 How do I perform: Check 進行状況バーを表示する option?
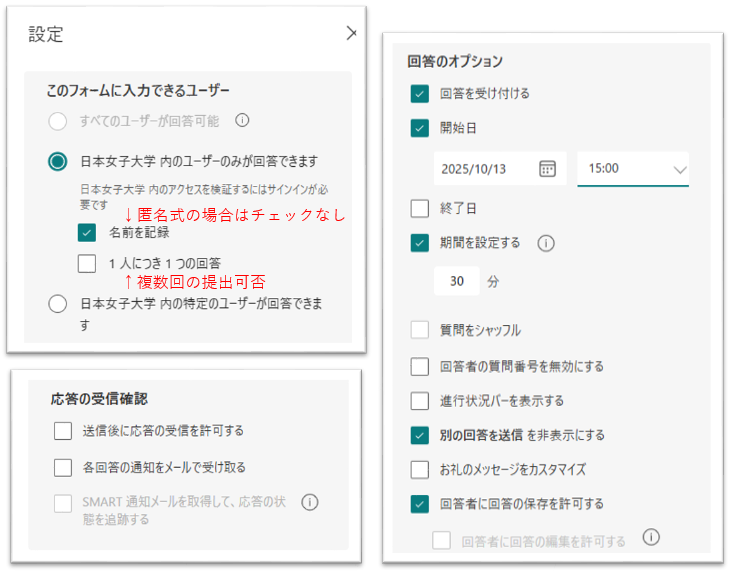[420, 401]
